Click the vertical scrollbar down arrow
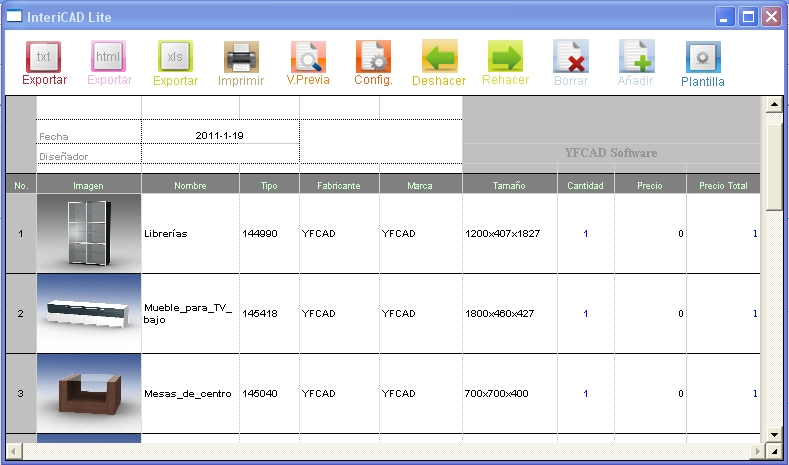 coord(774,434)
